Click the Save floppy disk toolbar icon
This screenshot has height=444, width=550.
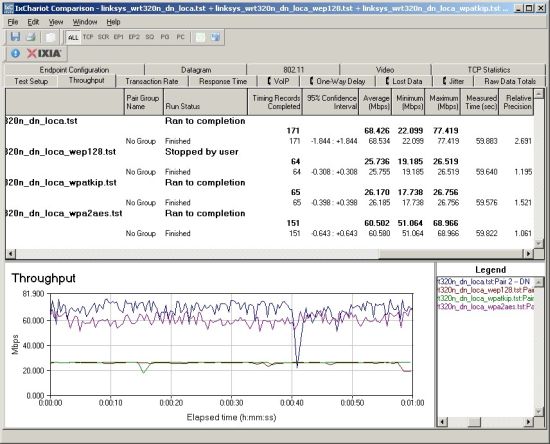[15, 37]
